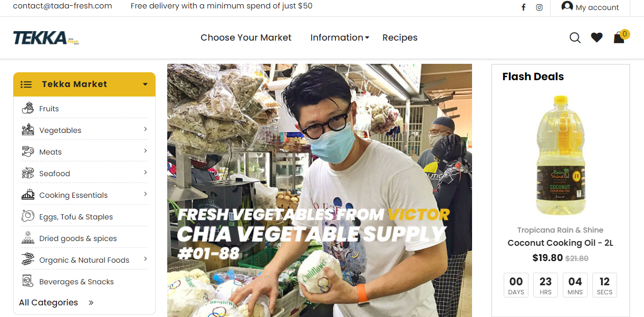Expand Organic & Natural Foods chevron

tap(145, 259)
